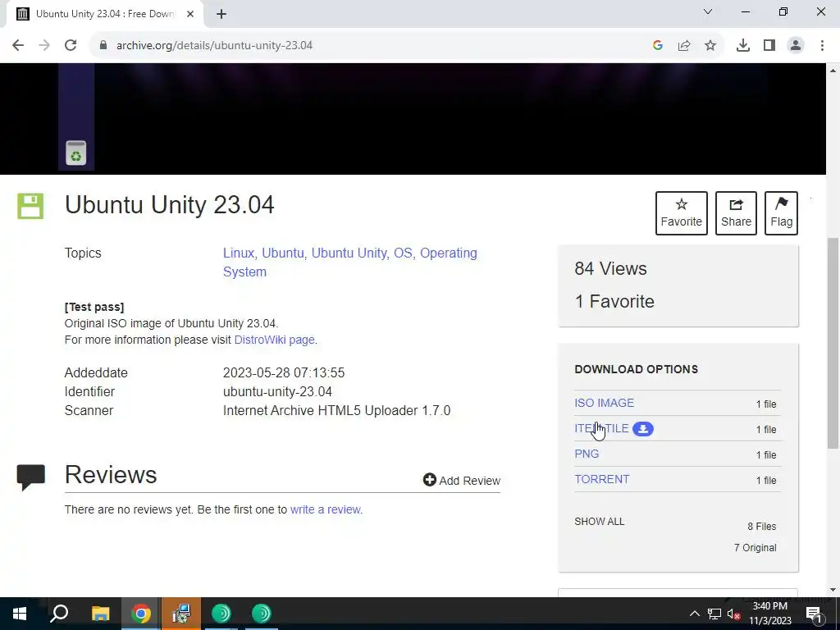Click the ITEM TILE download link
The width and height of the screenshot is (840, 630).
pos(601,428)
